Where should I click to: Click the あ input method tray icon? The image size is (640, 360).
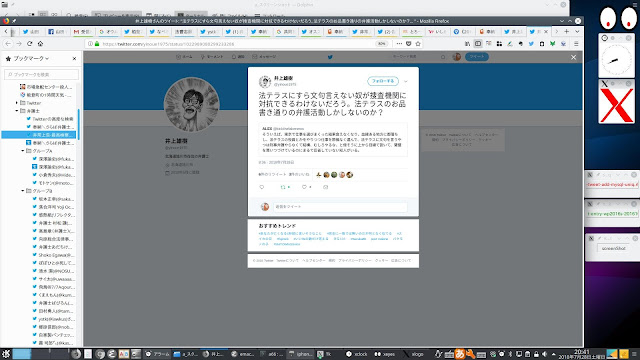point(460,354)
